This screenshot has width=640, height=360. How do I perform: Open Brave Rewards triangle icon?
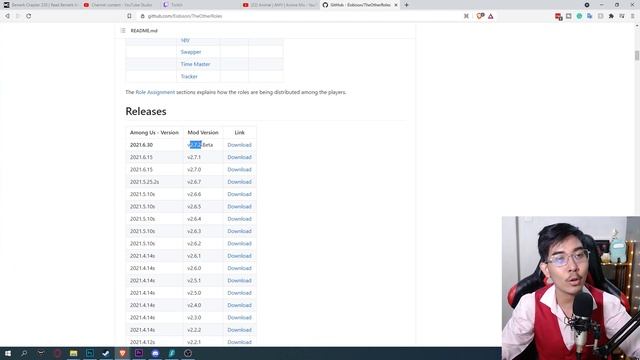click(491, 16)
